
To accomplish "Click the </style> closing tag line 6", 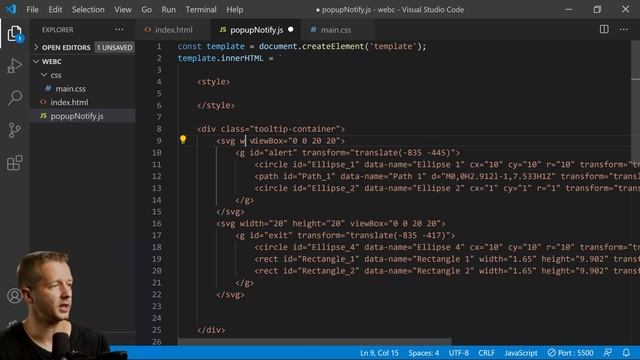I will 216,105.
